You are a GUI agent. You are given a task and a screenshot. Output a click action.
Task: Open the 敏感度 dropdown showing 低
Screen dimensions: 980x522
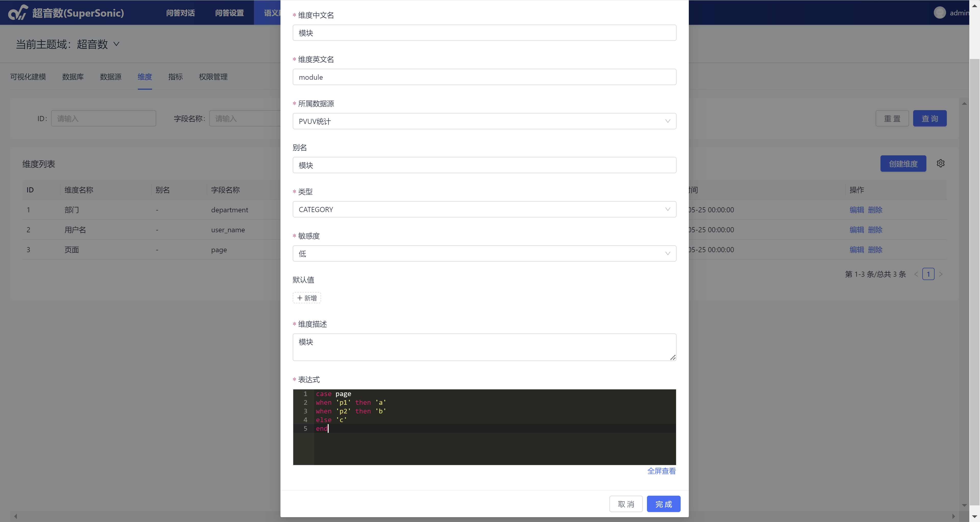[484, 253]
